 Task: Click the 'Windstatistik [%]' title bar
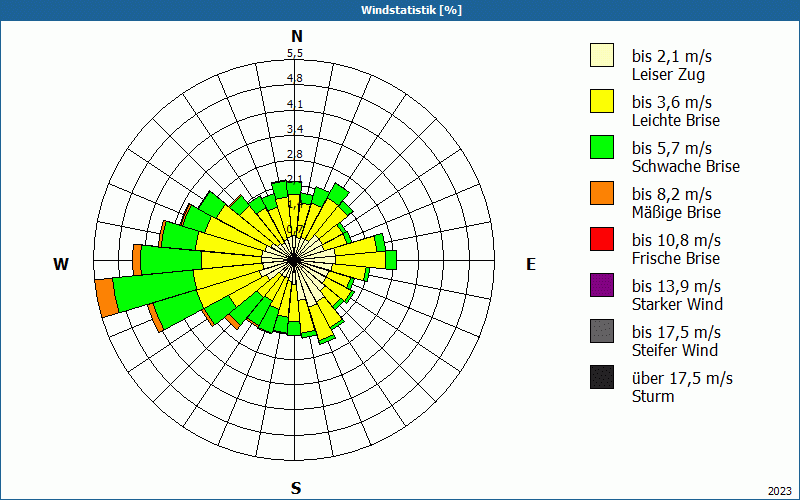tap(400, 10)
